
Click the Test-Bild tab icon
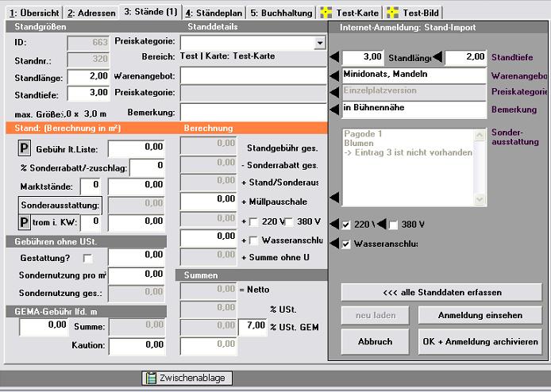(x=392, y=13)
